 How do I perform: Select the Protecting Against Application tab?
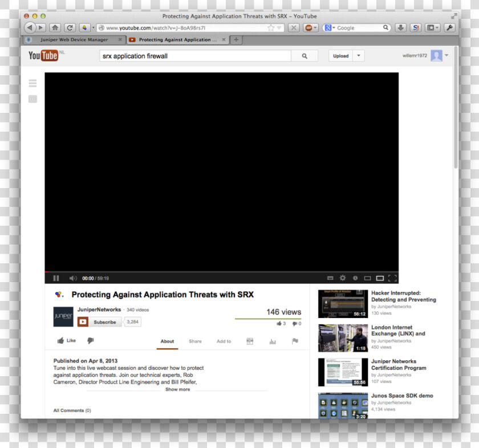click(177, 40)
